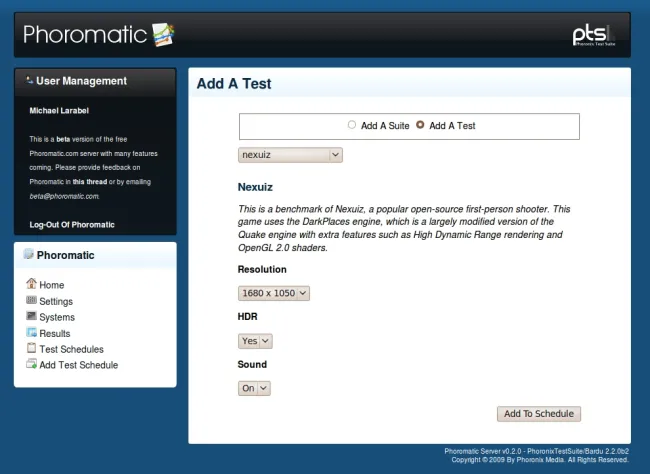
Task: Click the Test Schedules icon
Action: (31, 348)
